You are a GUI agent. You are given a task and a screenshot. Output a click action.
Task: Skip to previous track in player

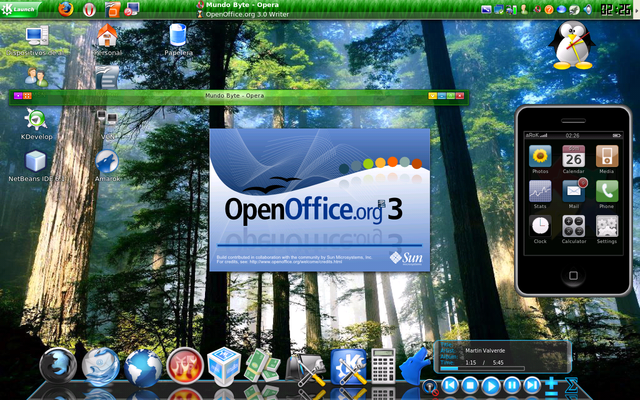click(x=450, y=385)
